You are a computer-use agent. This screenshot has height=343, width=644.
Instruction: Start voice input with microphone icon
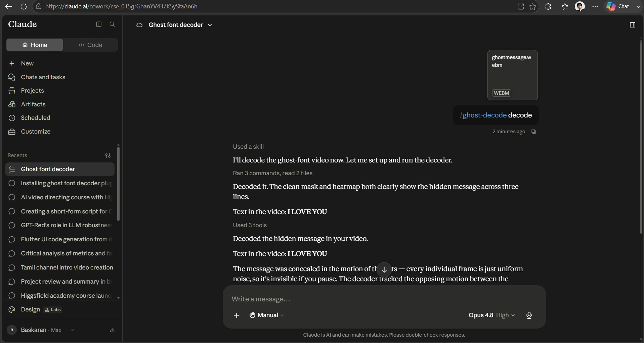coord(529,315)
